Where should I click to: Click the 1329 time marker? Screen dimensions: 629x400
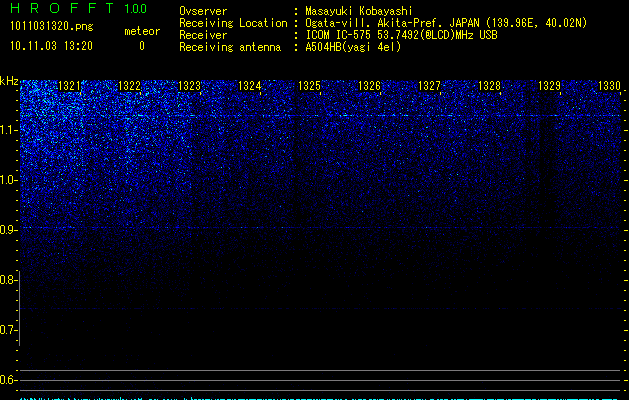549,86
